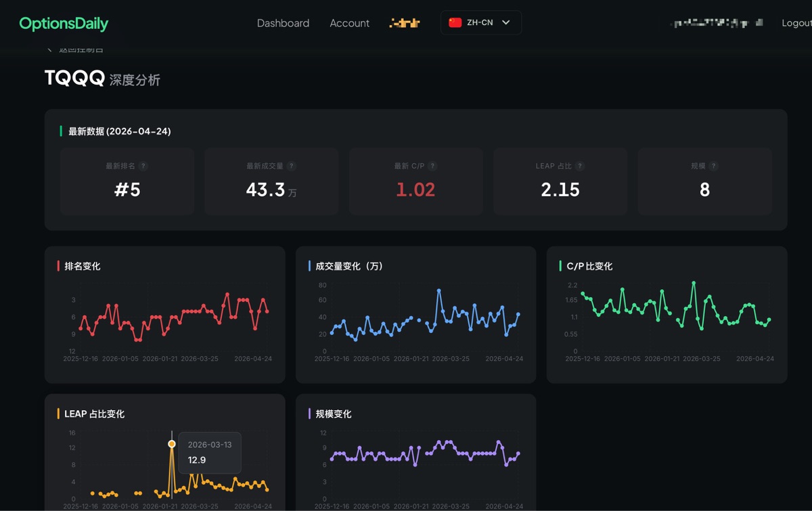The image size is (812, 511).
Task: Click the help icon beside 最新成交量
Action: tap(291, 166)
